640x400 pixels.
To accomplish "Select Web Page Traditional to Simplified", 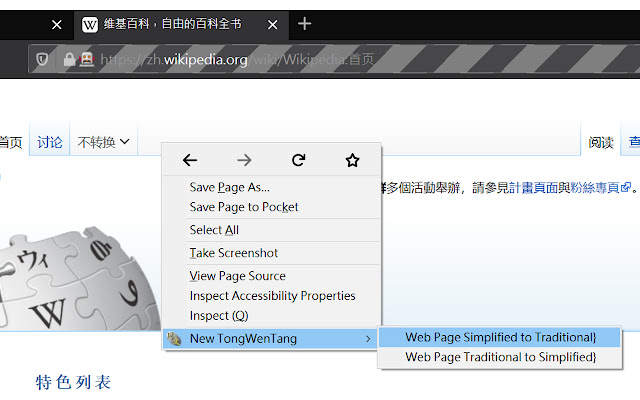I will (500, 357).
